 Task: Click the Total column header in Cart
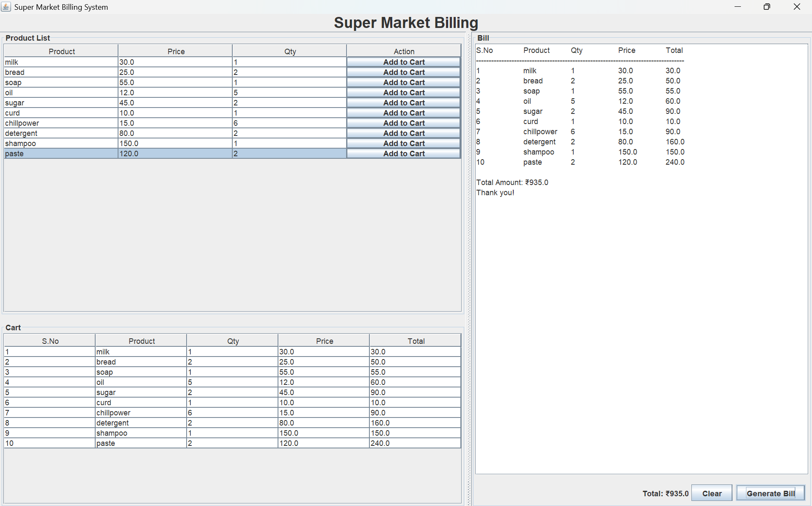(x=416, y=341)
